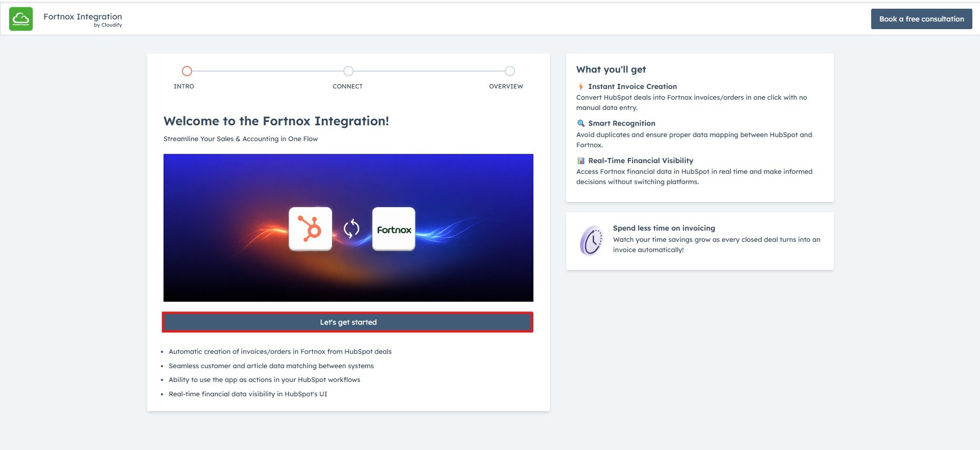This screenshot has width=980, height=450.
Task: Click the magnifying glass Smart Recognition icon
Action: pos(580,123)
